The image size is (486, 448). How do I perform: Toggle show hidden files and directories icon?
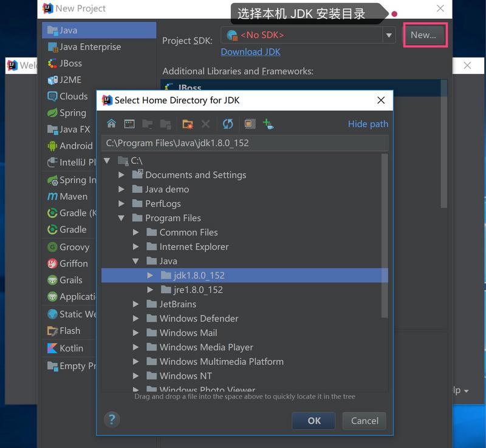[250, 124]
